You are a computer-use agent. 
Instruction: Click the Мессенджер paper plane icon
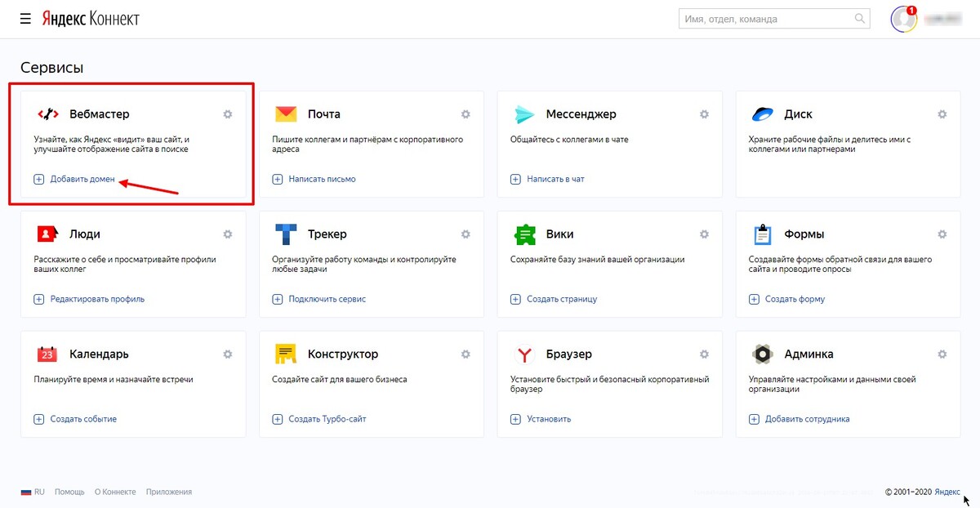523,114
